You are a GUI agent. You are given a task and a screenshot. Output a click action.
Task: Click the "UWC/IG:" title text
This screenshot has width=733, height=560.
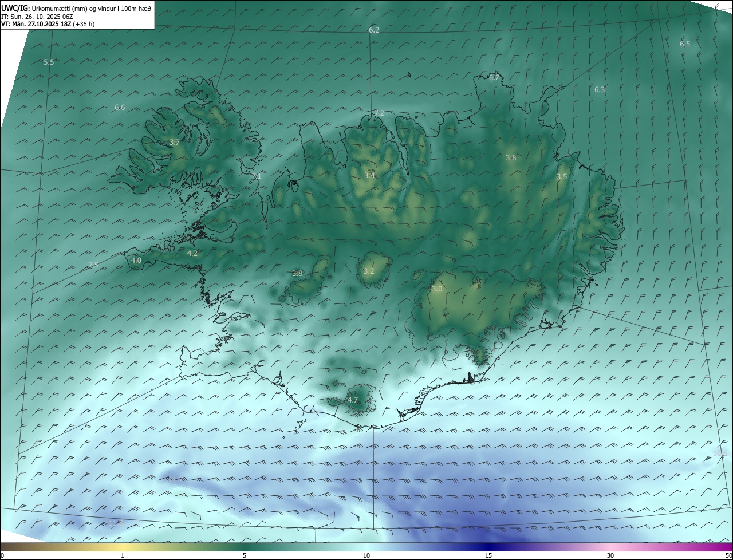click(15, 8)
